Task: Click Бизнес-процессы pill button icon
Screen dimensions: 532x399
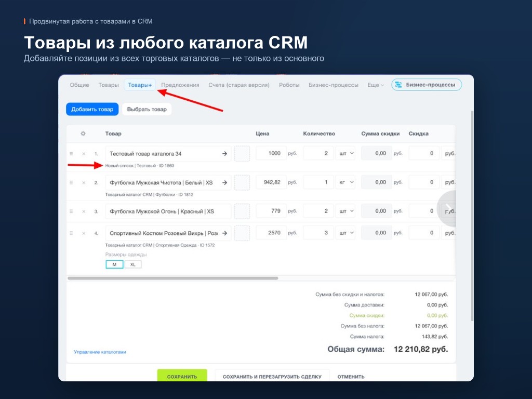Action: 398,85
